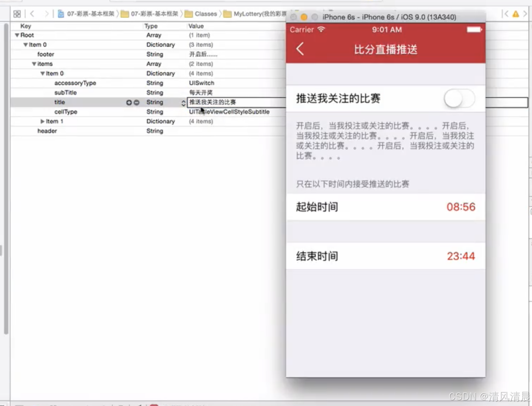532x406 pixels.
Task: Tap the 结束时间 row in the simulator
Action: click(x=386, y=256)
